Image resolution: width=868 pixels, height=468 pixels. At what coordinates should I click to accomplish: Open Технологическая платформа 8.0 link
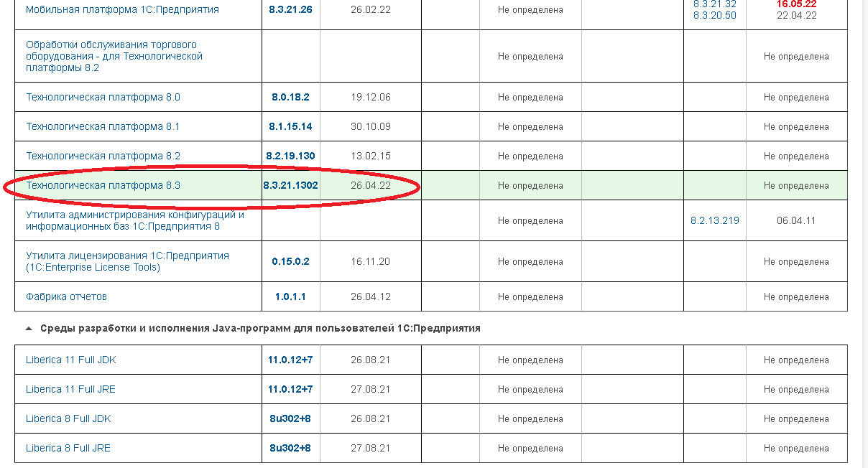[x=103, y=97]
